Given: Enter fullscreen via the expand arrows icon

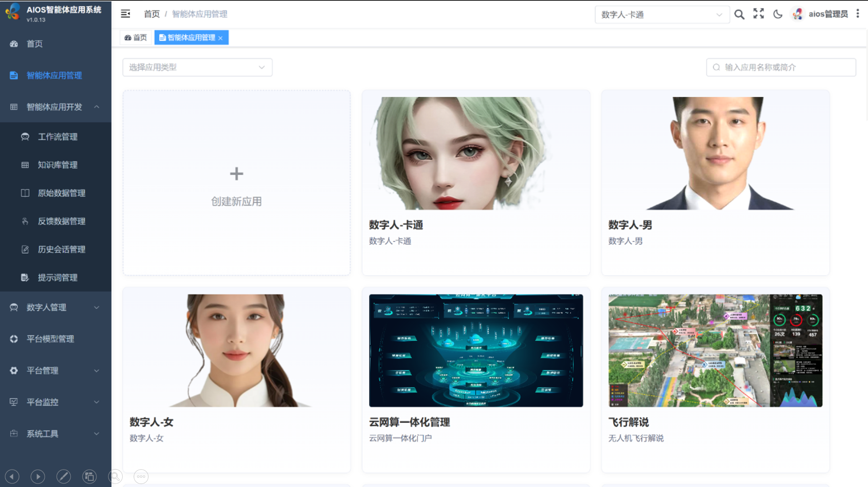Looking at the screenshot, I should pyautogui.click(x=758, y=14).
